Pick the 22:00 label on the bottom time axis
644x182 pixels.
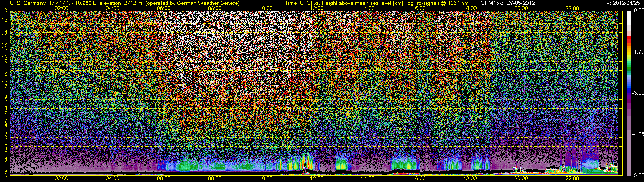pos(572,179)
